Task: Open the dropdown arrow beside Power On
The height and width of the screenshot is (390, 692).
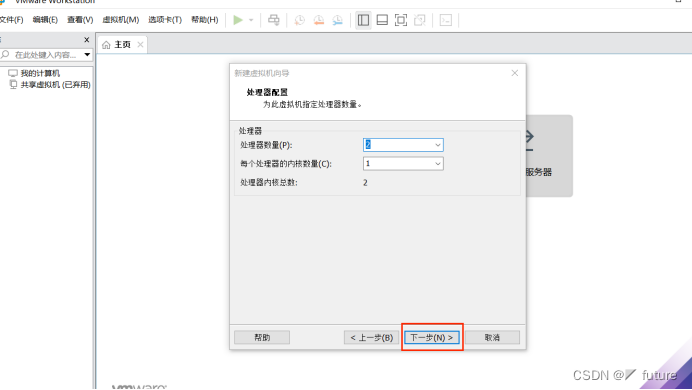Action: 251,20
